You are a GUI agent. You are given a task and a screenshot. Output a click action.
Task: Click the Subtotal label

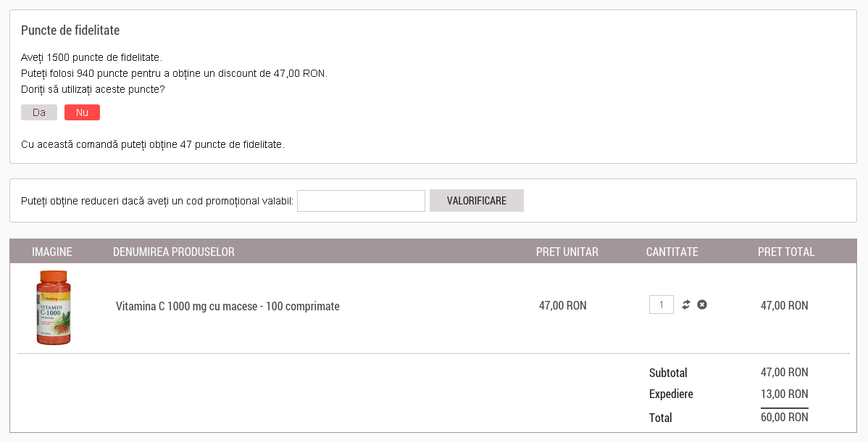pos(668,373)
